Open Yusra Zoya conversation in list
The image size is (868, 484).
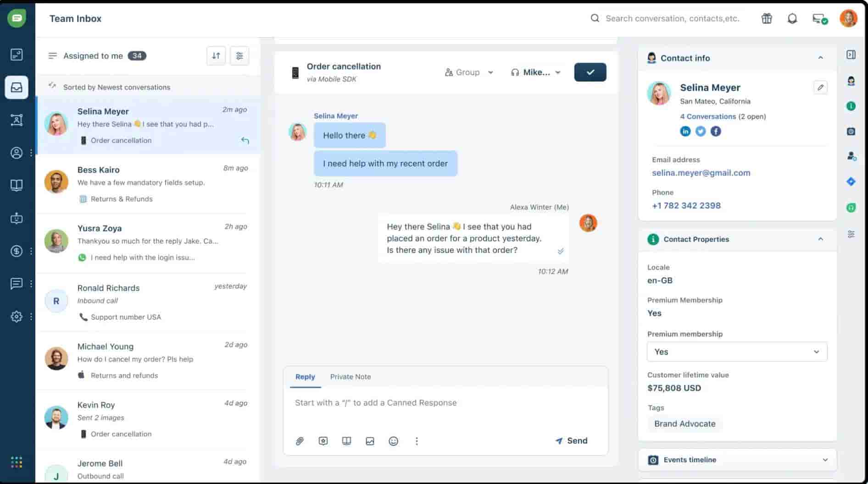pyautogui.click(x=148, y=242)
